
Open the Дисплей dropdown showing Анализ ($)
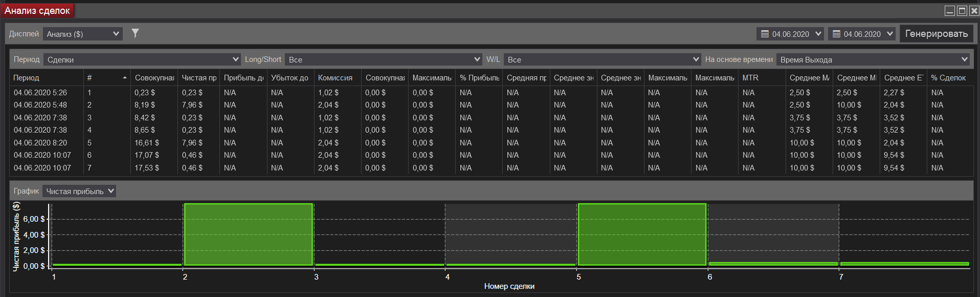click(83, 34)
